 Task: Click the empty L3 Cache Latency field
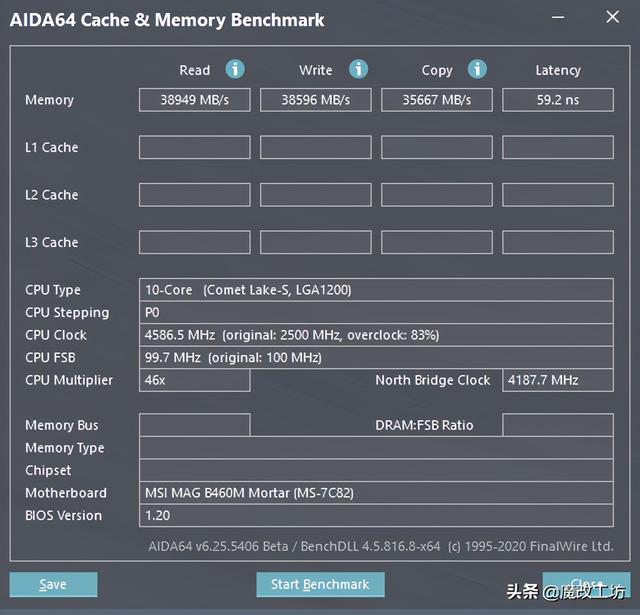(x=557, y=242)
